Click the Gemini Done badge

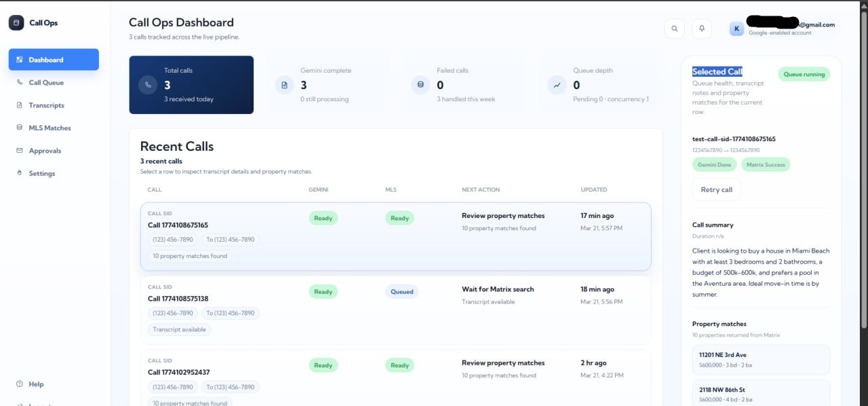pyautogui.click(x=714, y=164)
